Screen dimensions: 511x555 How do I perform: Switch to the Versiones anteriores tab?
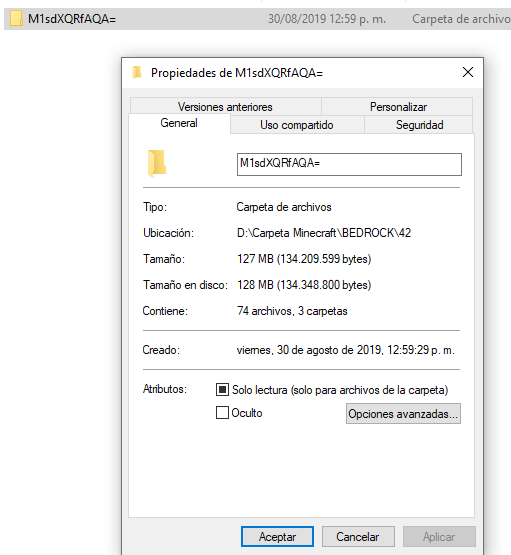point(225,107)
